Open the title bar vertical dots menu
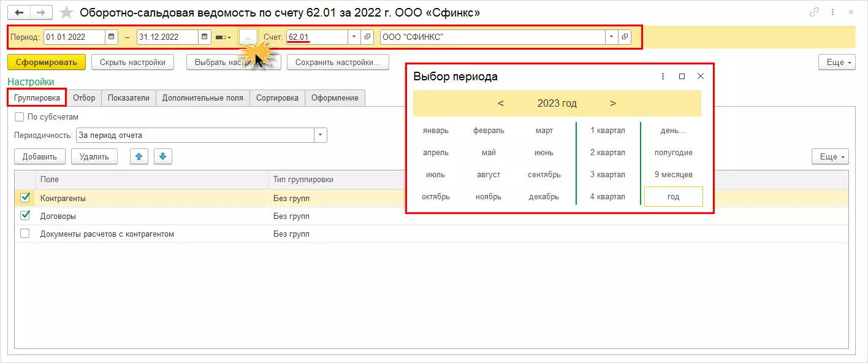 tap(832, 12)
